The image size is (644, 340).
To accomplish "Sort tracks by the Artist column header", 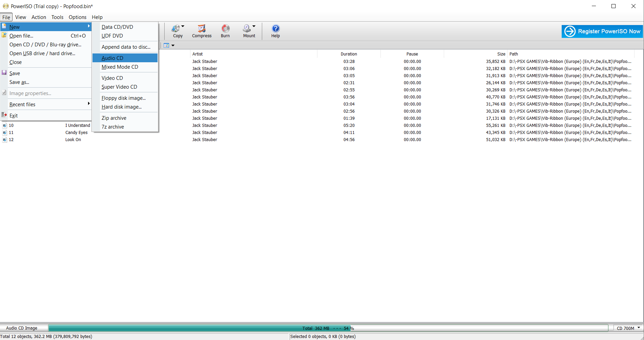I will [254, 54].
